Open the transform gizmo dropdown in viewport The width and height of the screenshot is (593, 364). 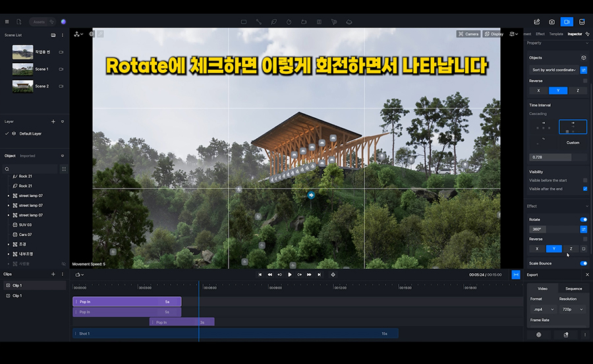tap(78, 34)
